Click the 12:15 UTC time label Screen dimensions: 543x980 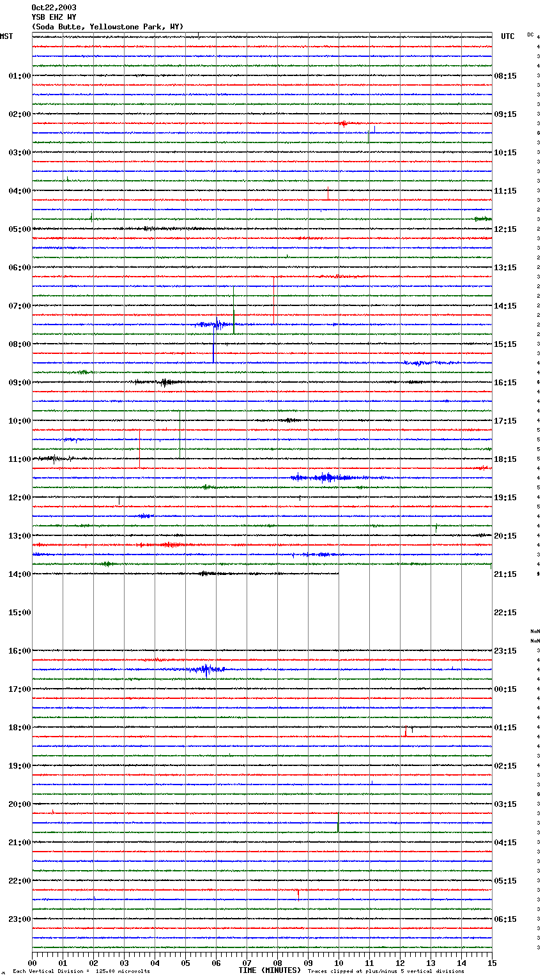click(505, 229)
